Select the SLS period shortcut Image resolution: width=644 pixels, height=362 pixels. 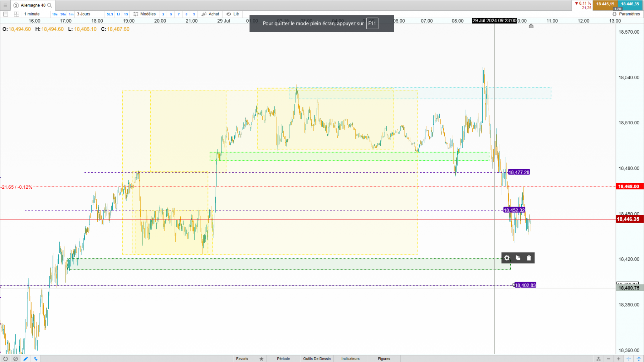pyautogui.click(x=110, y=14)
